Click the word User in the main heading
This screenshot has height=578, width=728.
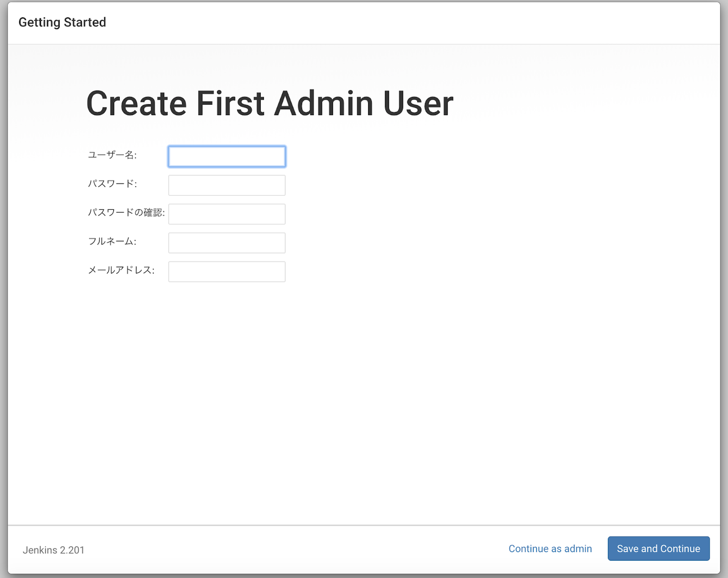(x=418, y=104)
